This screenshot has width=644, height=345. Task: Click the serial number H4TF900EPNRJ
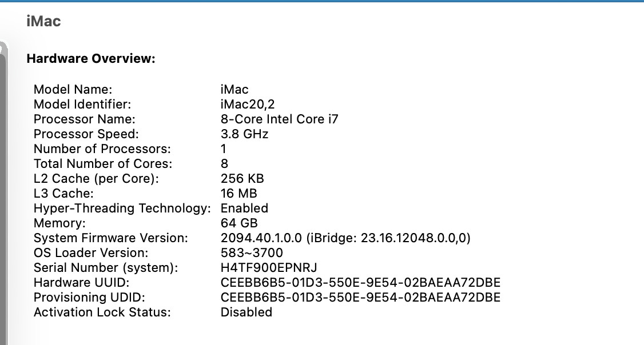pos(269,267)
